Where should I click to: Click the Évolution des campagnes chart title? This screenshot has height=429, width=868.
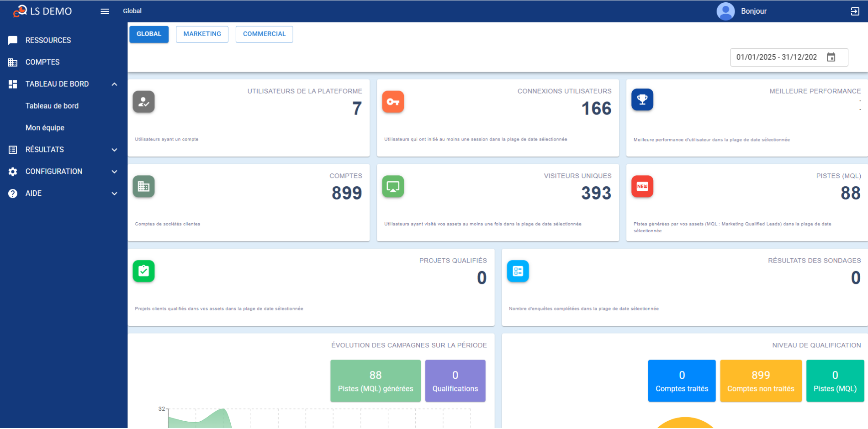[409, 345]
